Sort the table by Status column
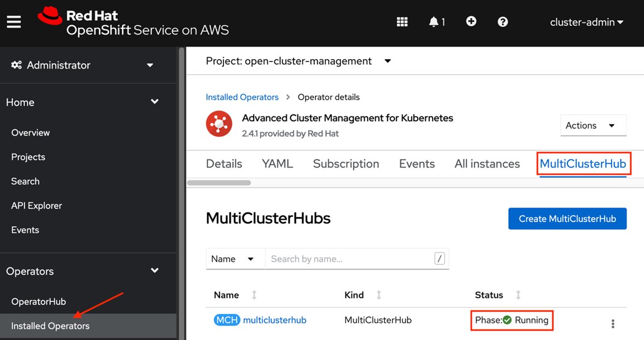This screenshot has width=644, height=340. (x=498, y=295)
